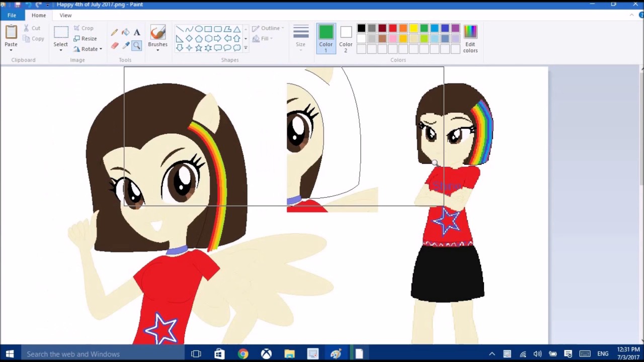This screenshot has height=362, width=644.
Task: Open the File menu
Action: 12,15
